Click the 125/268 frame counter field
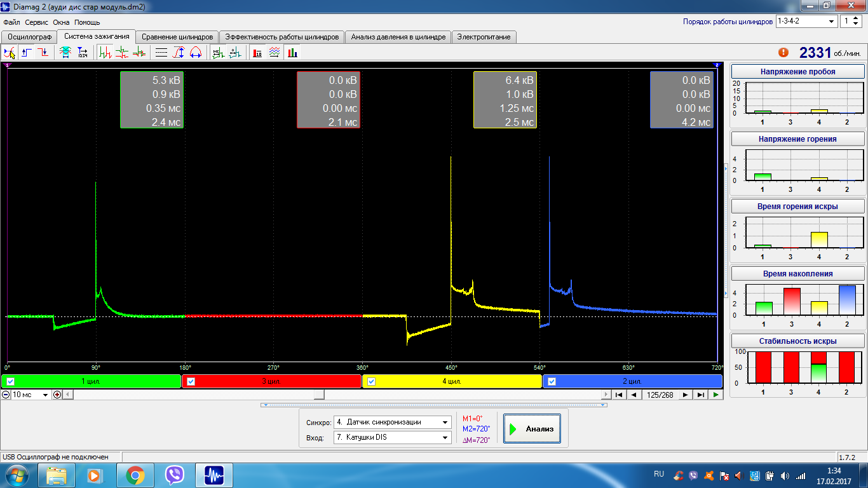The image size is (868, 488). coord(660,395)
